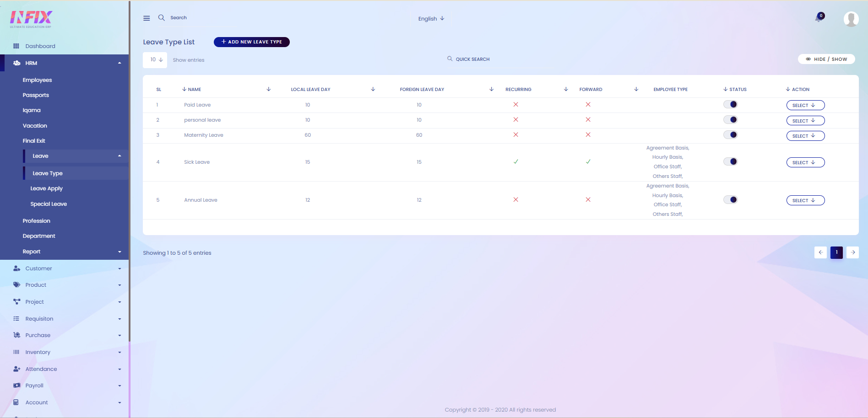Screen dimensions: 868x418
Task: Disable status toggle for Sick Leave
Action: [x=731, y=162]
